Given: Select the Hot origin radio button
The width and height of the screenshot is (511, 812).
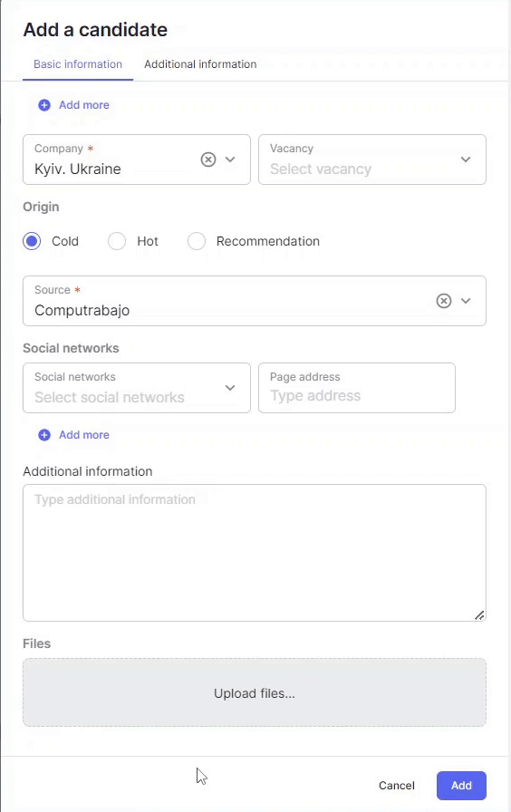Looking at the screenshot, I should point(117,241).
